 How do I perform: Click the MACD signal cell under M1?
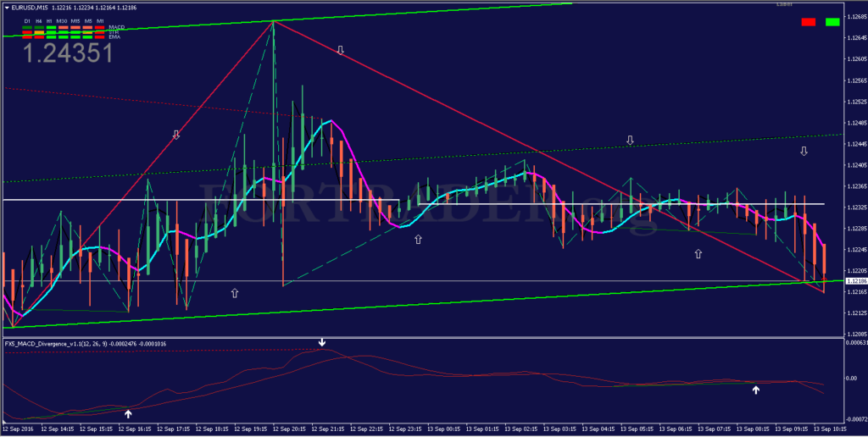[100, 27]
